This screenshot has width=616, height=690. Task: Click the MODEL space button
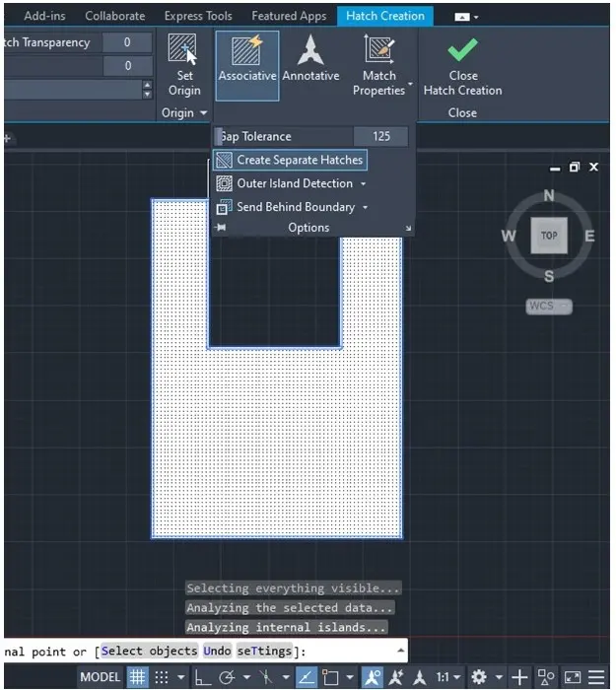click(100, 677)
